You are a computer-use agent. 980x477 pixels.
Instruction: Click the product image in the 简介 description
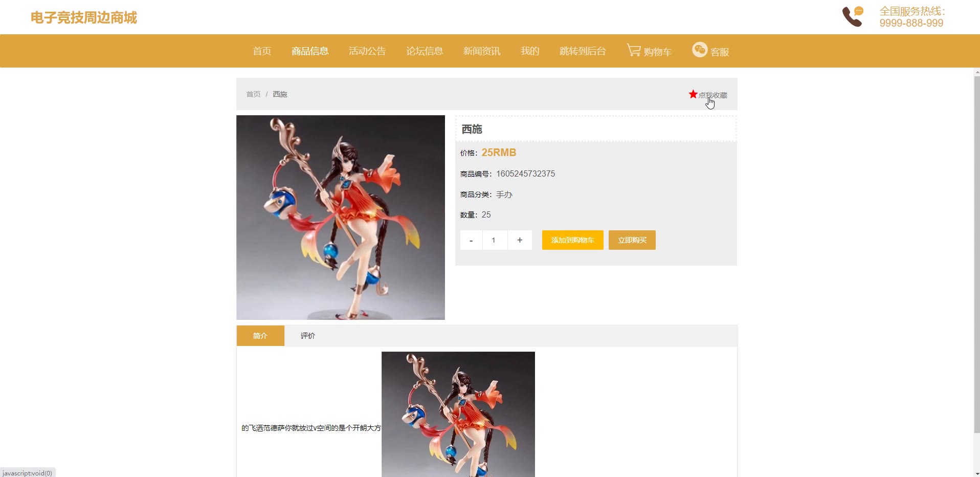[458, 414]
